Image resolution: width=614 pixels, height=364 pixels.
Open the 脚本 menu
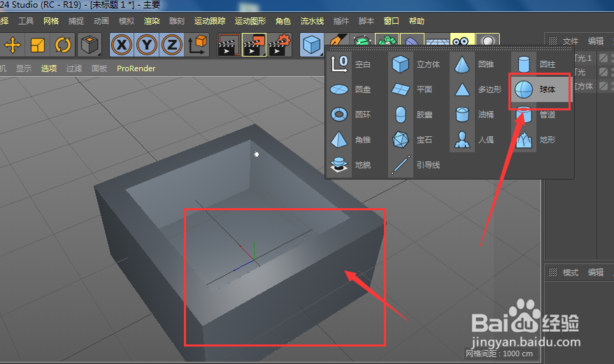click(366, 21)
